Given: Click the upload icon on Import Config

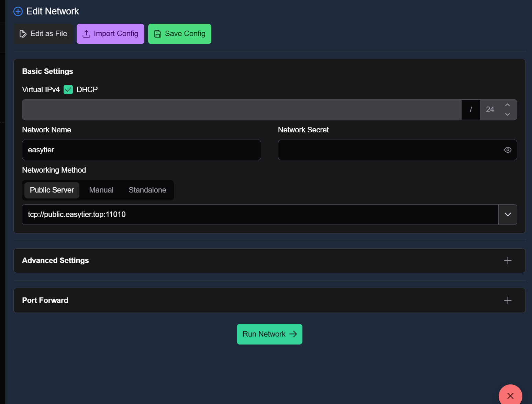Looking at the screenshot, I should [x=87, y=34].
